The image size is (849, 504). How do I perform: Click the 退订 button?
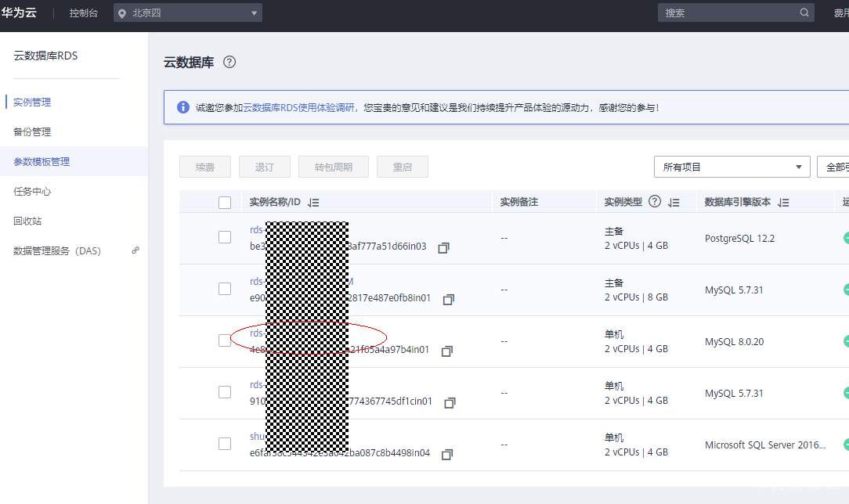(x=265, y=167)
